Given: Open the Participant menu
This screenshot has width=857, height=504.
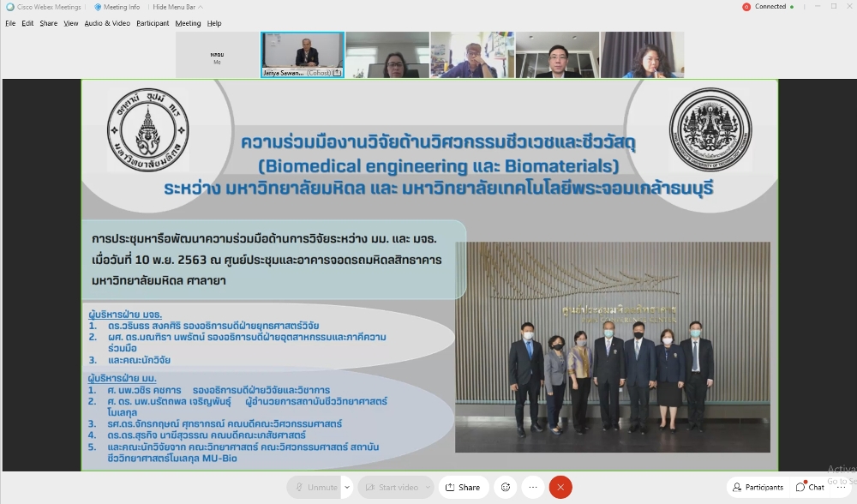Looking at the screenshot, I should (153, 23).
